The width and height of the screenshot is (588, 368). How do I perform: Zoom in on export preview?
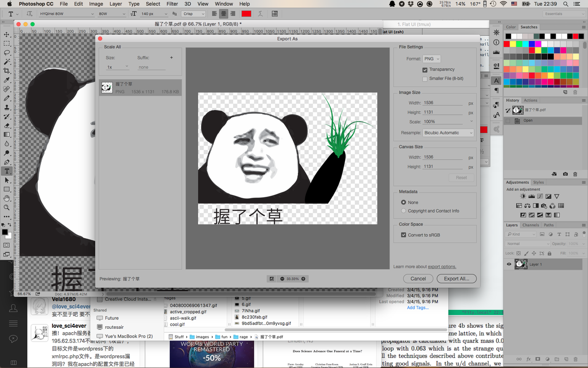point(303,279)
